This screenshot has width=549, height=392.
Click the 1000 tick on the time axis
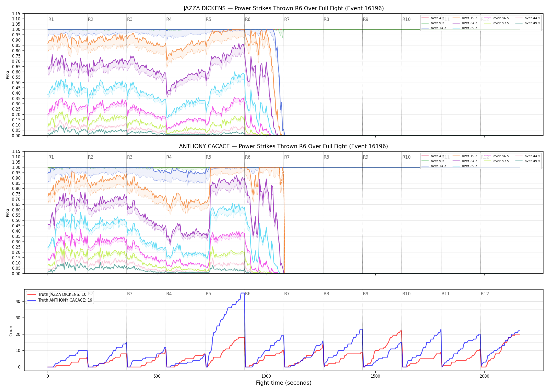[266, 376]
